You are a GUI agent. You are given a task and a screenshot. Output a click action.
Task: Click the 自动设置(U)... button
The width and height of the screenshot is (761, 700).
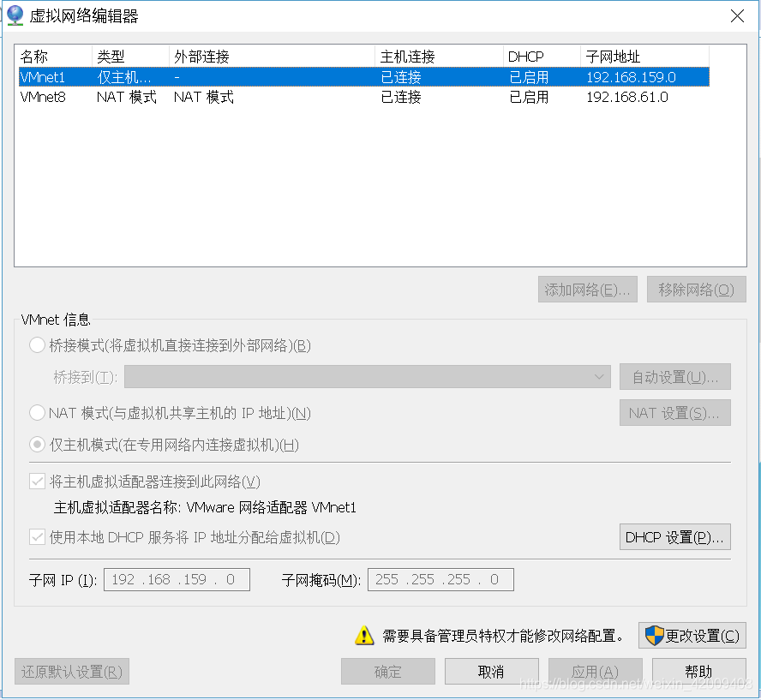pyautogui.click(x=675, y=377)
